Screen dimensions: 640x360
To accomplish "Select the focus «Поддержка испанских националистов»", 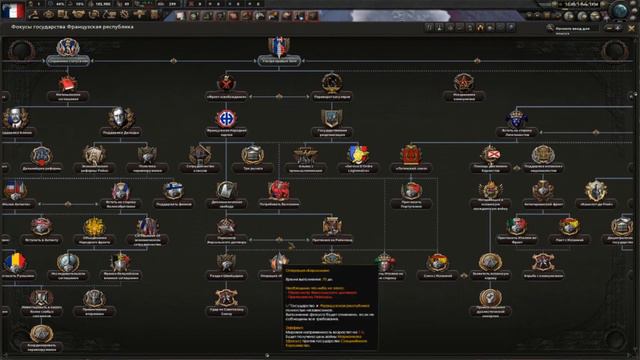I will (543, 159).
